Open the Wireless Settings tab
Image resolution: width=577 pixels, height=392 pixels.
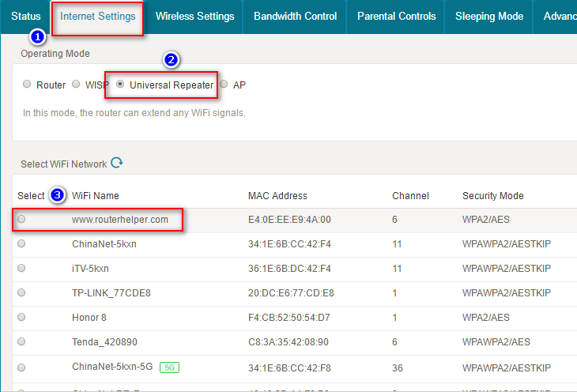[194, 17]
